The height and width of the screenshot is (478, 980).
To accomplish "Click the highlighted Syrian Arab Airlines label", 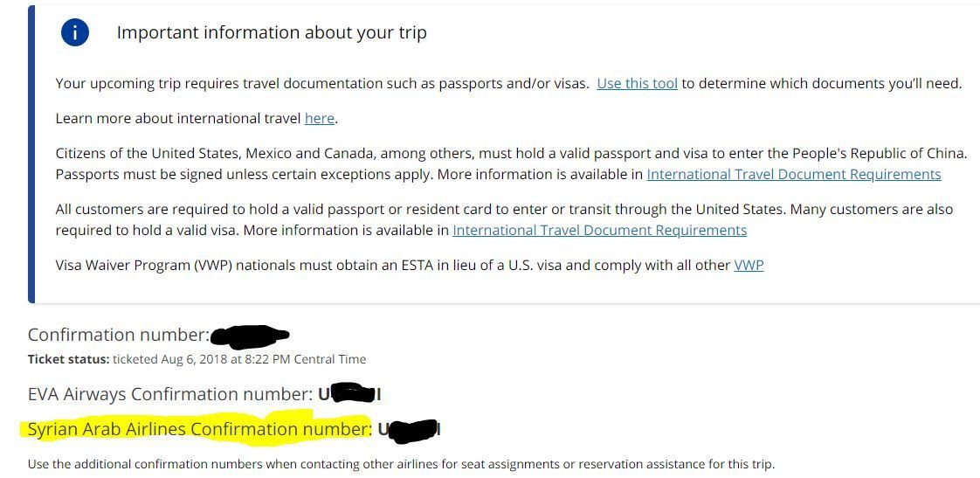I will 199,429.
